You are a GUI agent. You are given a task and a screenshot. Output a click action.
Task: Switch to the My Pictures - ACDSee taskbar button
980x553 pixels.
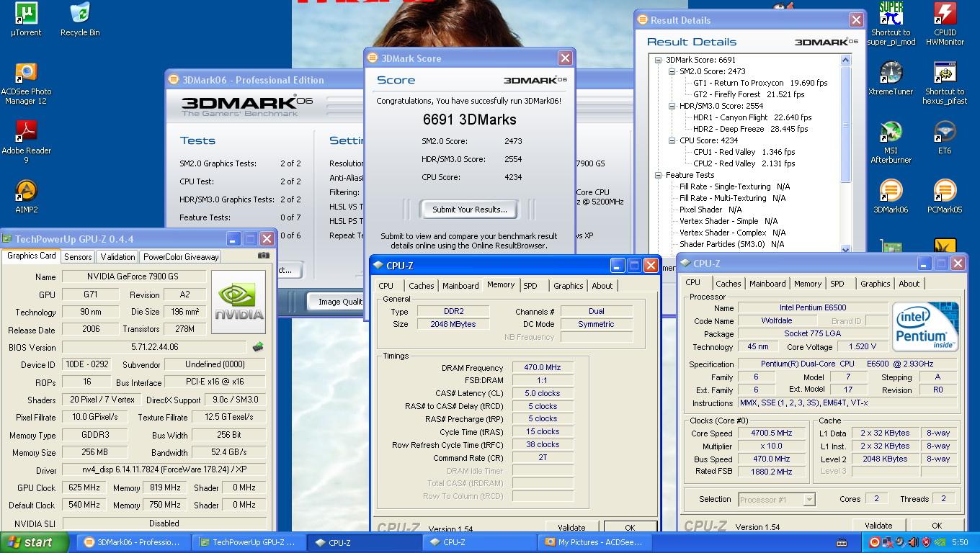click(x=596, y=543)
